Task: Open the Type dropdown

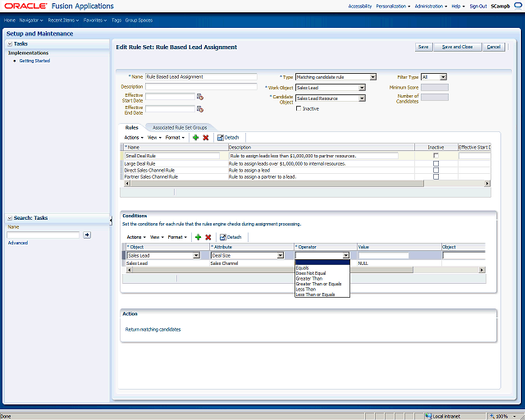Action: point(372,77)
